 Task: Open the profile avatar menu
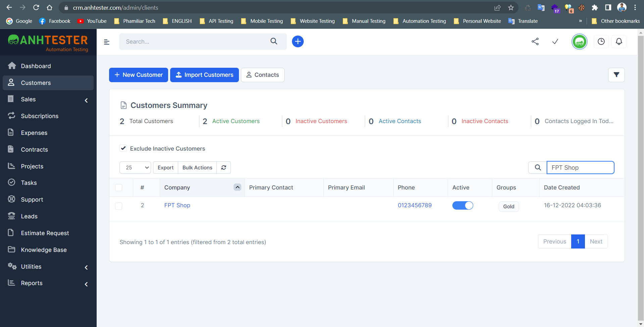pyautogui.click(x=580, y=42)
